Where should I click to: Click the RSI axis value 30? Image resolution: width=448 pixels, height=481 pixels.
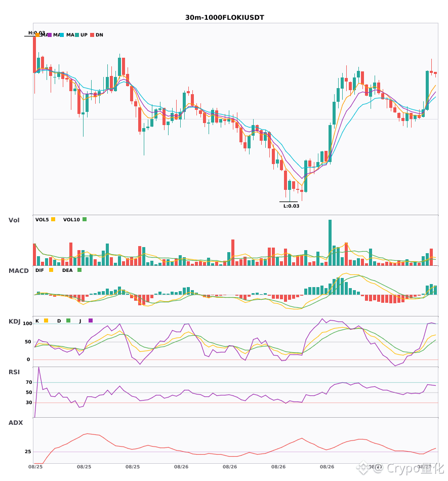tap(29, 403)
